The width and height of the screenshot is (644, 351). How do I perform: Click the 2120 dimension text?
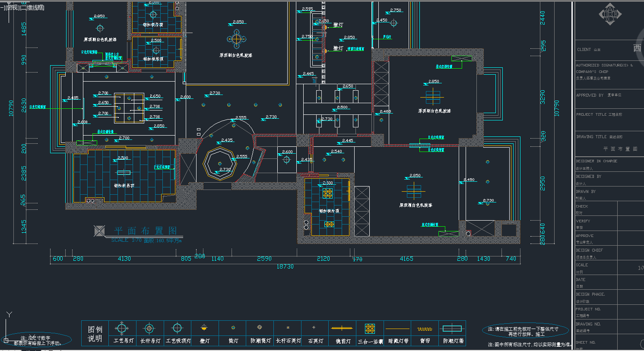[x=323, y=259]
